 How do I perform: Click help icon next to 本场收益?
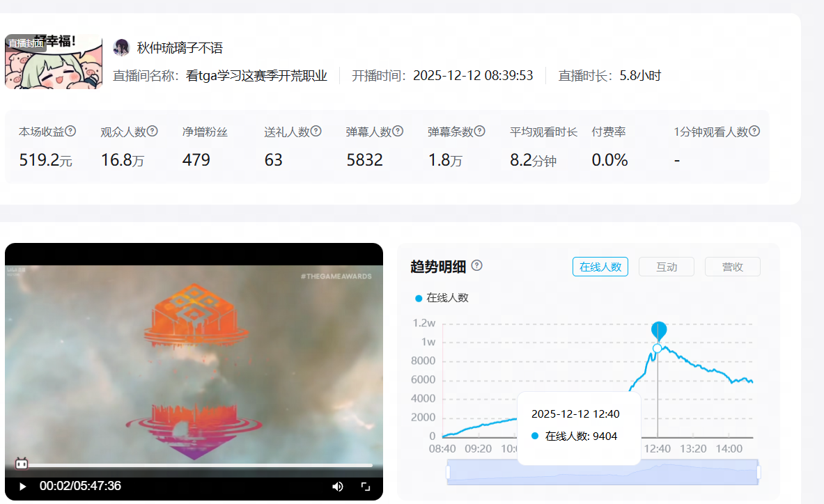70,131
